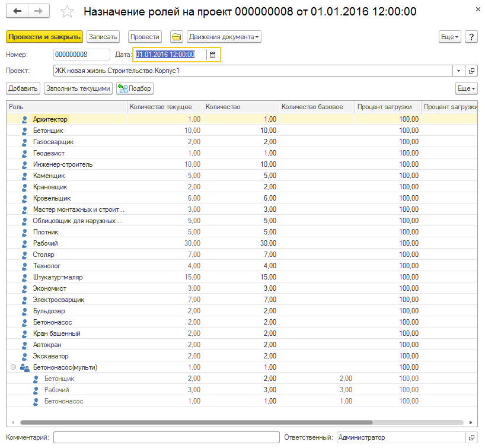
Task: Click the person icon of the Каменщик row
Action: click(24, 176)
